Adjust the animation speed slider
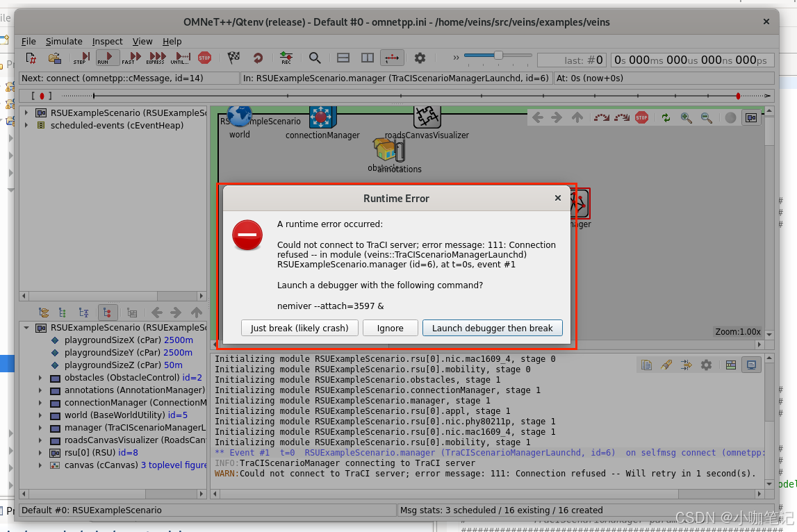The height and width of the screenshot is (532, 797). coord(498,55)
